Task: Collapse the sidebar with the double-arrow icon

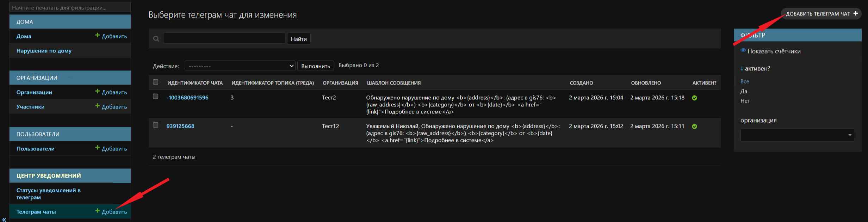Action: tap(4, 219)
